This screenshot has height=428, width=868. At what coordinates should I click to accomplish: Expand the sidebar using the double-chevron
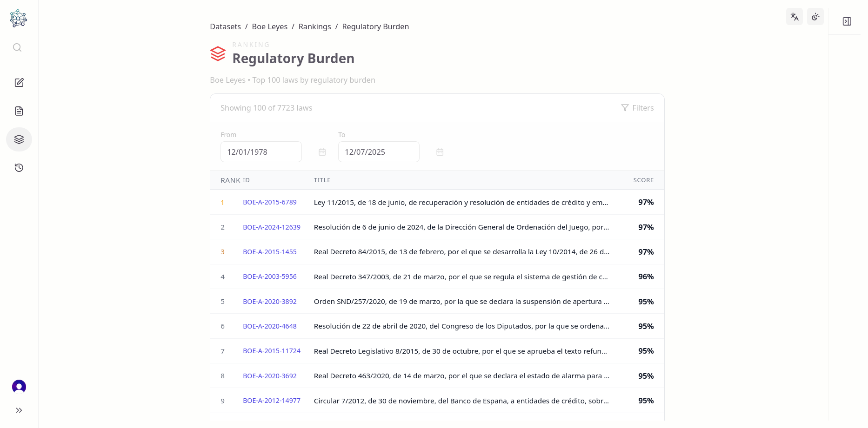point(19,410)
